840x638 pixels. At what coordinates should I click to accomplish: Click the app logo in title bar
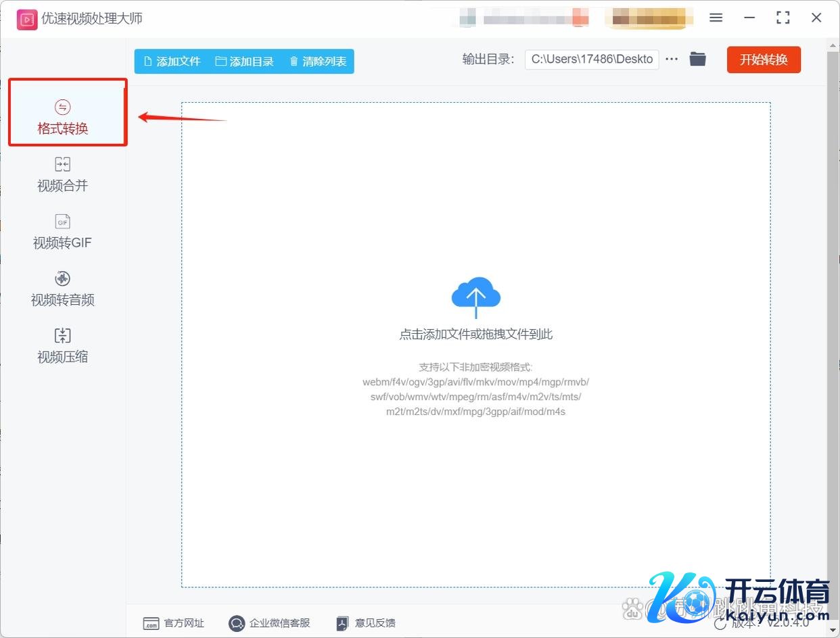coord(26,19)
